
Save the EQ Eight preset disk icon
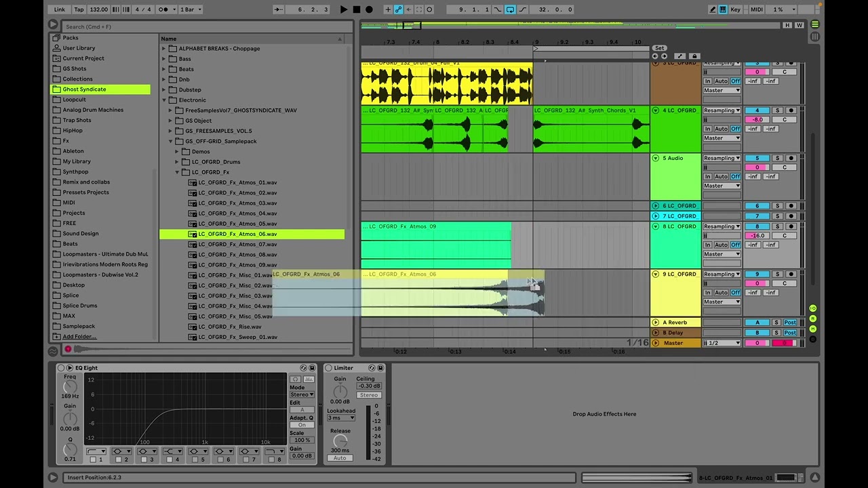[x=312, y=368]
